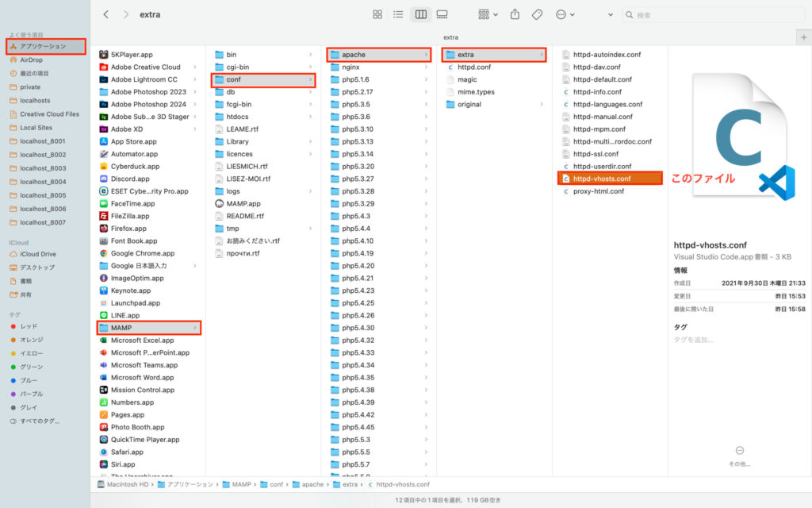Viewport: 812px width, 508px height.
Task: Select Creative Cloud Files in sidebar
Action: click(49, 114)
